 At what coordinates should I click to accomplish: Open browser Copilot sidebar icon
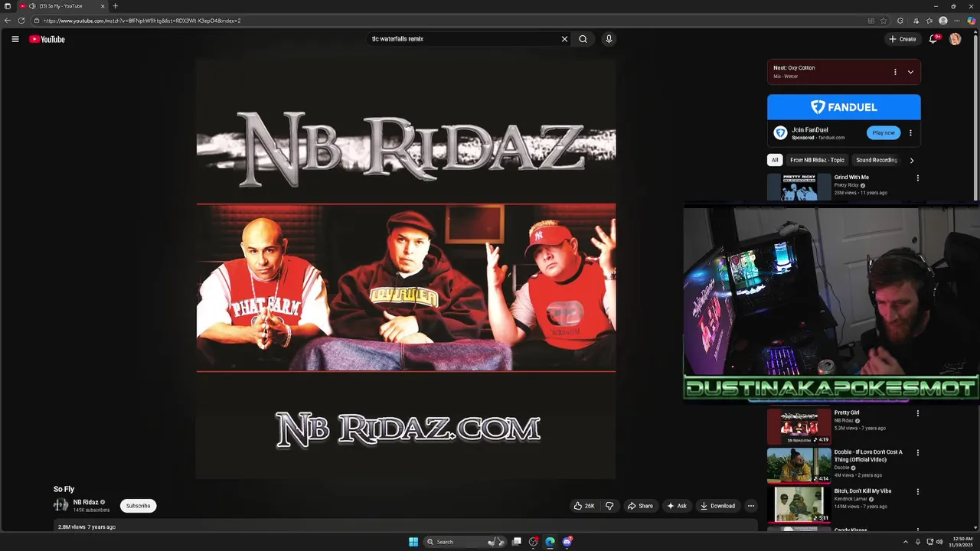(972, 21)
